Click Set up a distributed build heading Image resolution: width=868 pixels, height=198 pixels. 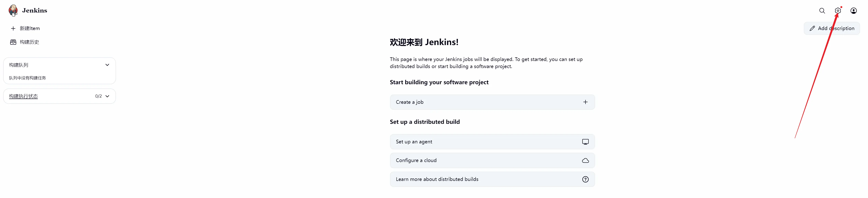425,122
